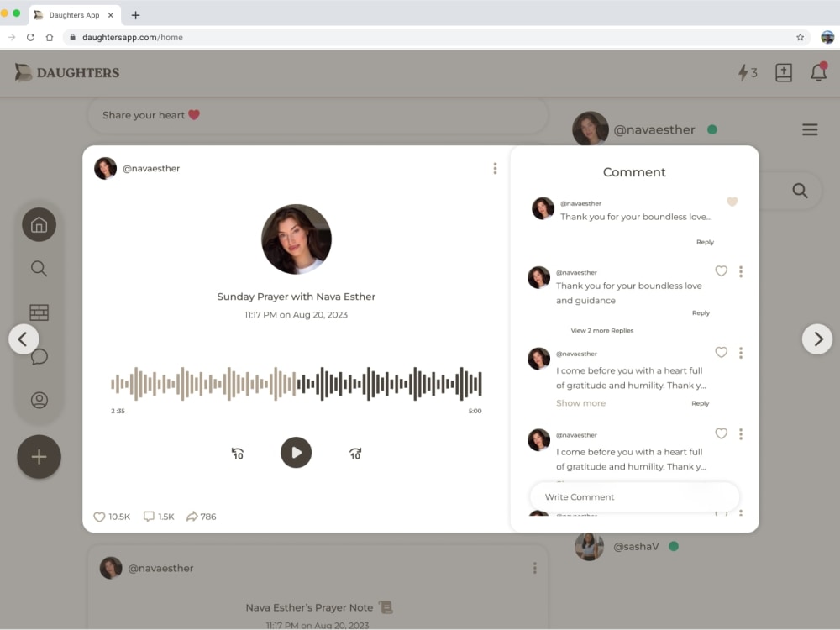Screen dimensions: 840x630
Task: Select the Daughters App tab
Action: [75, 15]
